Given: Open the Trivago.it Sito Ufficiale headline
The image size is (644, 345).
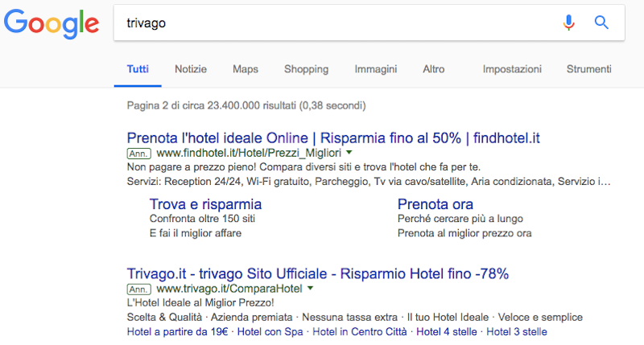Looking at the screenshot, I should click(318, 273).
